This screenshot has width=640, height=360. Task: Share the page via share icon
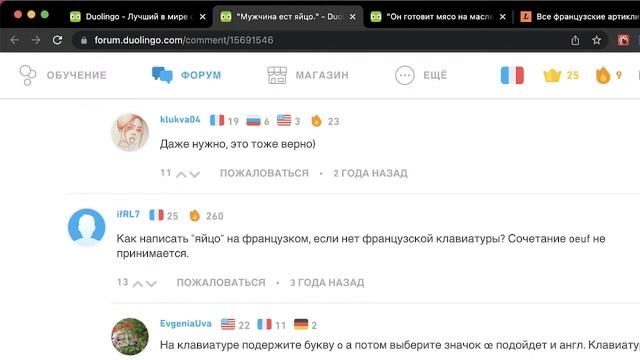coord(575,40)
